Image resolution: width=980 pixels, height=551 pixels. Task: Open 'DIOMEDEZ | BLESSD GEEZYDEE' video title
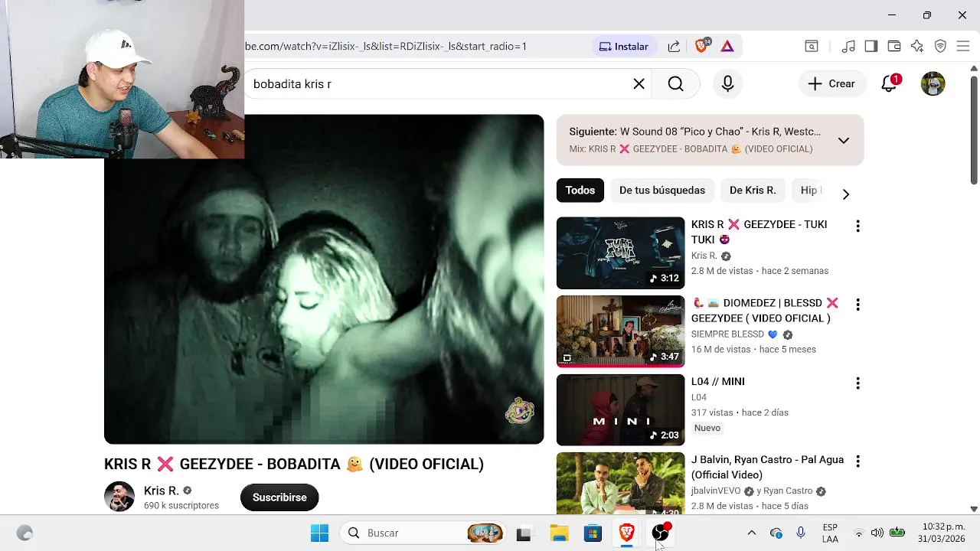click(764, 310)
